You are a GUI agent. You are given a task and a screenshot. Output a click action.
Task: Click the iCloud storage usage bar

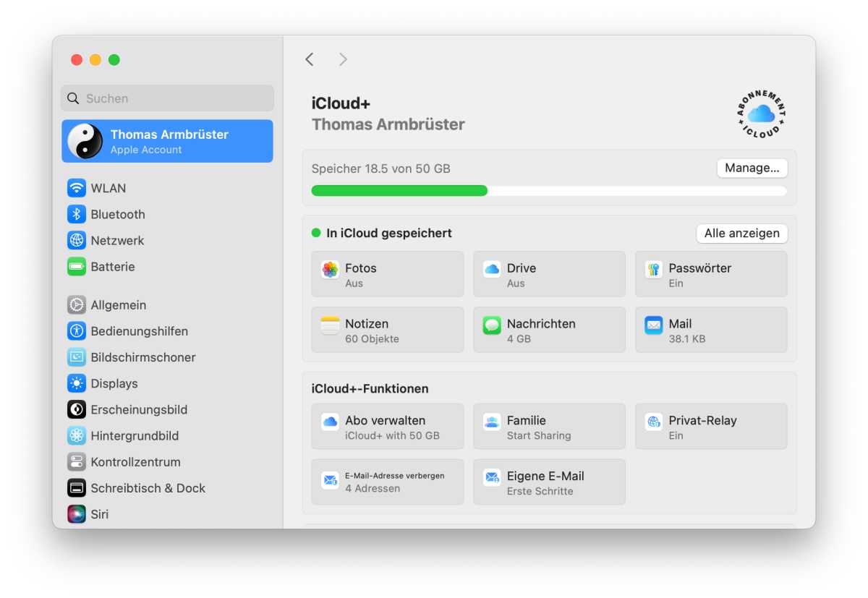(x=549, y=191)
